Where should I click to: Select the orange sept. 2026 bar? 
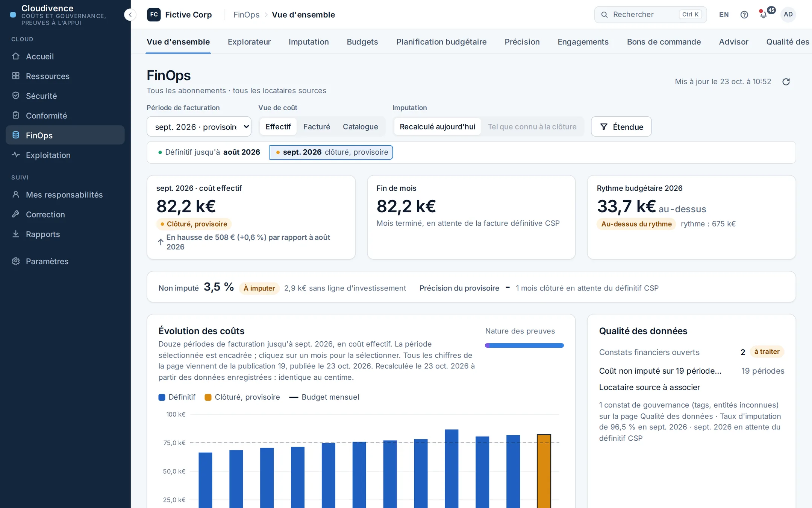click(x=544, y=471)
